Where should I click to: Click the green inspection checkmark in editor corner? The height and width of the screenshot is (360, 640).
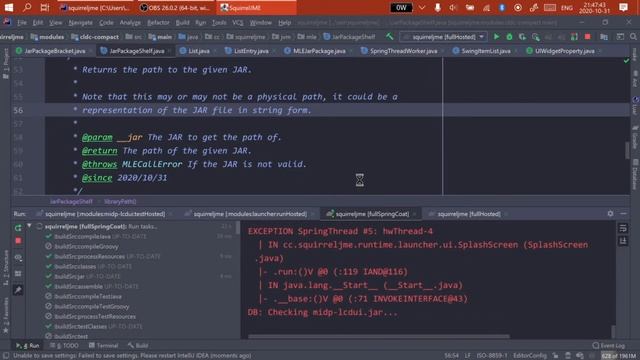click(x=627, y=60)
